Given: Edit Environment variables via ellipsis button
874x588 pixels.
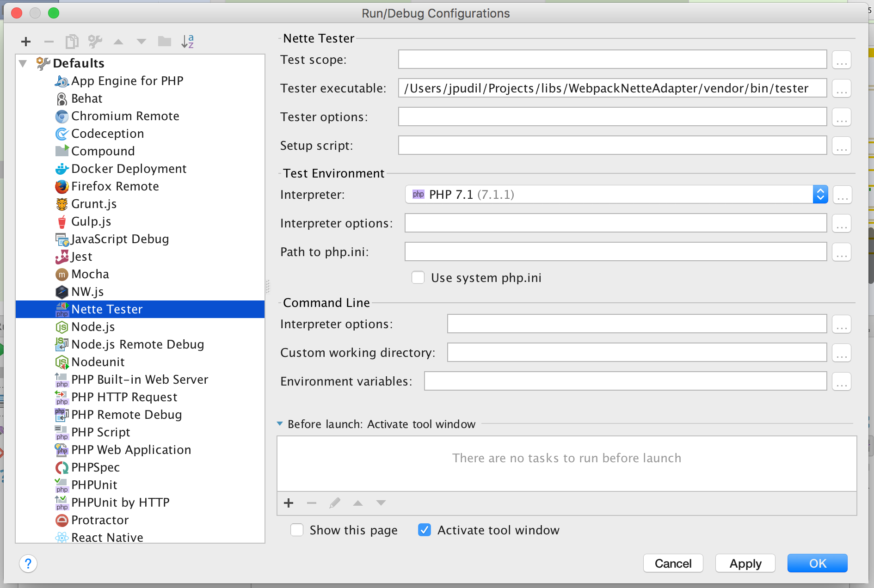Looking at the screenshot, I should point(842,381).
